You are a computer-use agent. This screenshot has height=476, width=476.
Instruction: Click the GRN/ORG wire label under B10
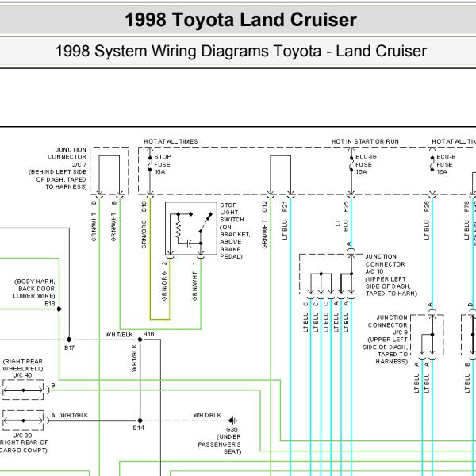pyautogui.click(x=144, y=234)
